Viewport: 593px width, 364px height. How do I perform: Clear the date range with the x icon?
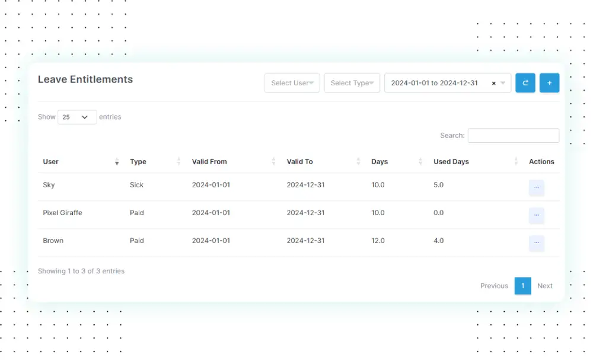tap(494, 84)
